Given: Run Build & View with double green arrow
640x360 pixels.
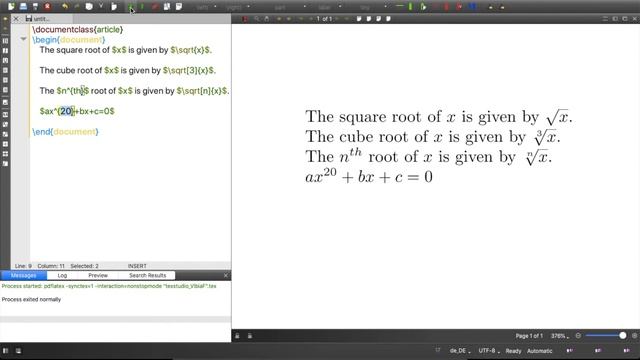Looking at the screenshot, I should [131, 7].
